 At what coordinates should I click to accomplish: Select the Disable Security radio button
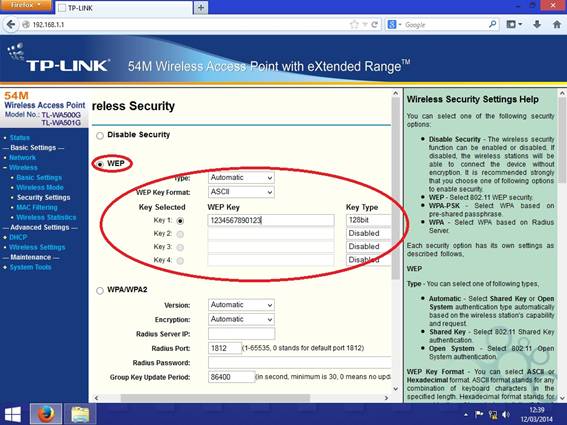(x=100, y=136)
